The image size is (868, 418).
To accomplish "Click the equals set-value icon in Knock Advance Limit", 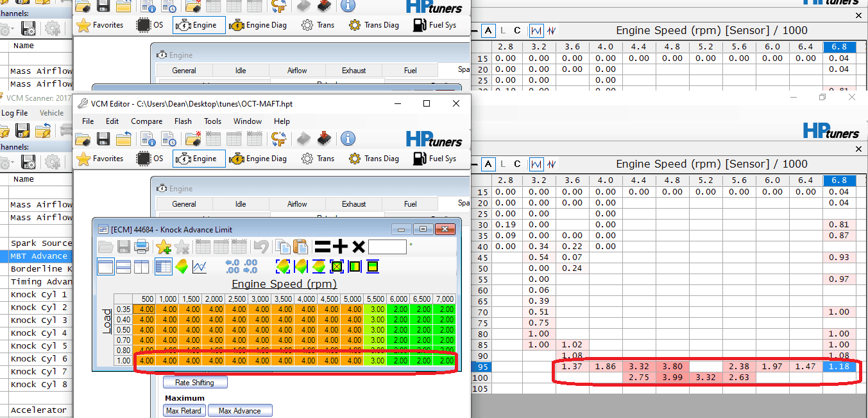I will pyautogui.click(x=322, y=247).
